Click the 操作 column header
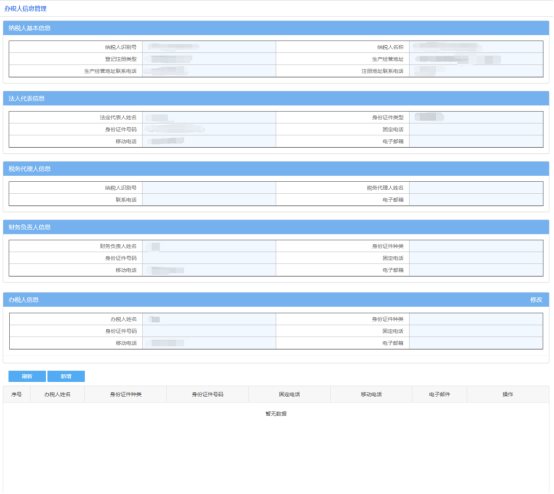Viewport: 554px width, 494px height. [508, 395]
